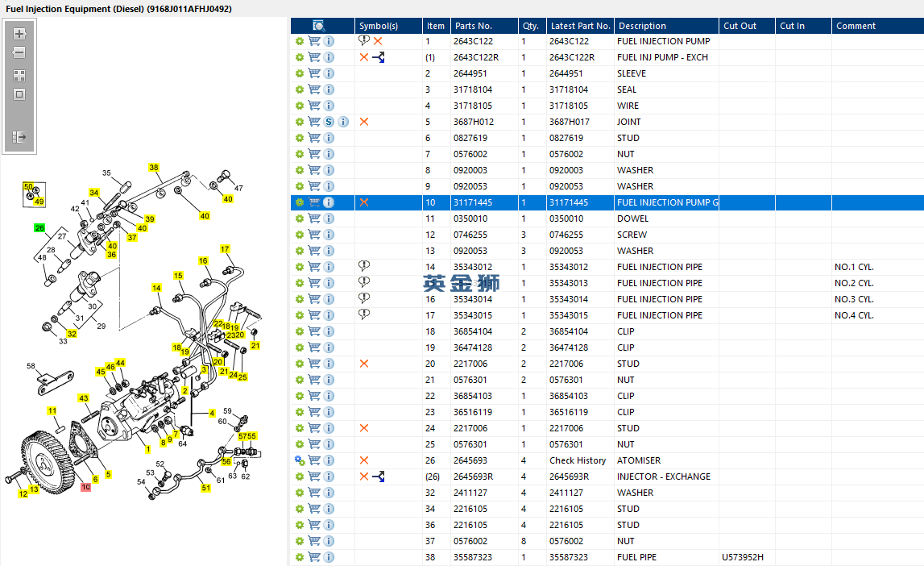Image resolution: width=924 pixels, height=566 pixels.
Task: Open info for FUEL PIPE 35587323
Action: [329, 557]
